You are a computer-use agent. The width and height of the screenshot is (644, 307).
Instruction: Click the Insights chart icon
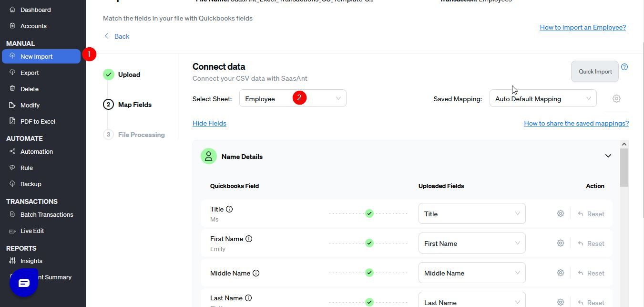pos(12,261)
